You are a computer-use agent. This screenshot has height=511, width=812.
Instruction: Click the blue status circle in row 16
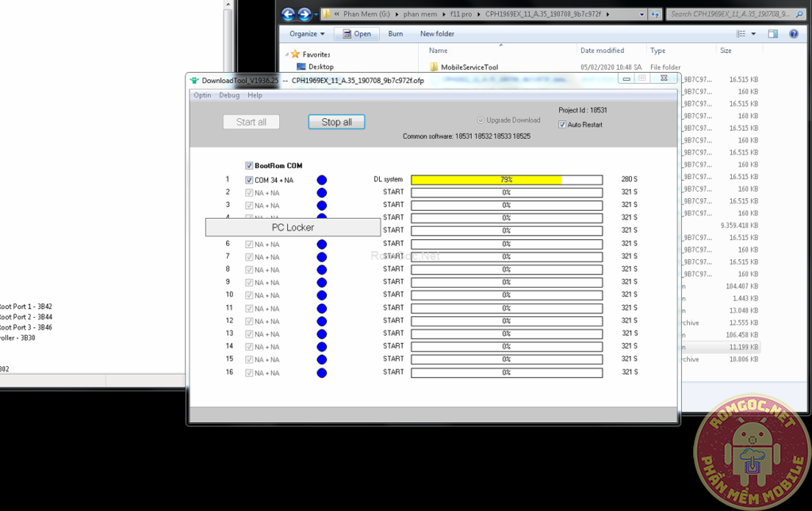click(321, 372)
